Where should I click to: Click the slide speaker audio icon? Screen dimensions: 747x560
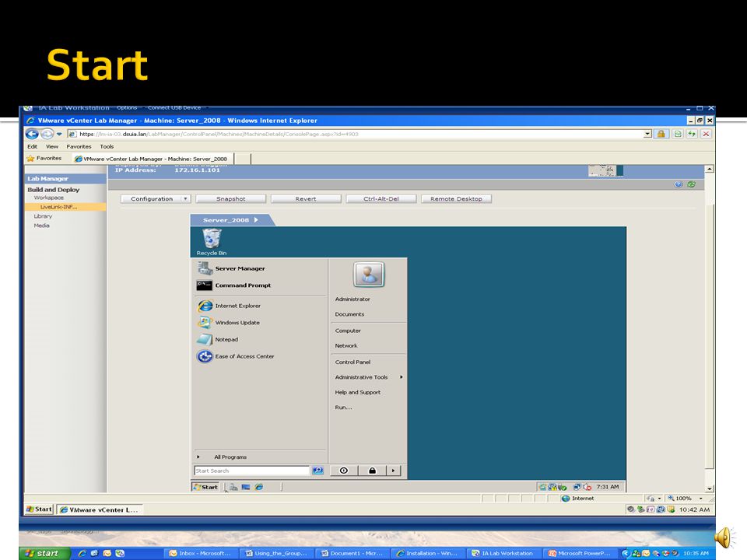click(x=724, y=538)
